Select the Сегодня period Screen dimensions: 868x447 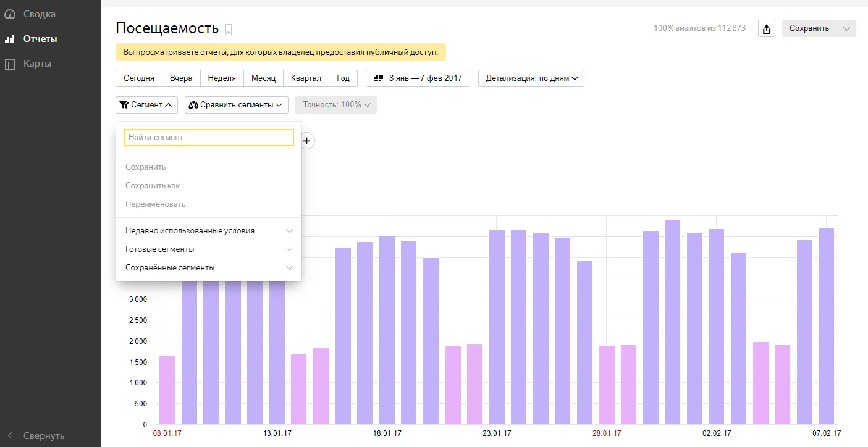(139, 78)
